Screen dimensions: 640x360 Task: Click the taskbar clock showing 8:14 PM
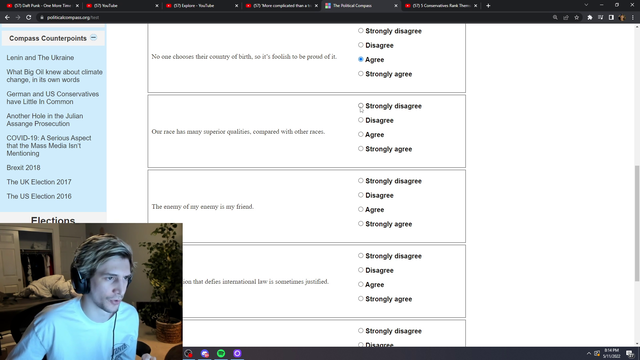[611, 353]
